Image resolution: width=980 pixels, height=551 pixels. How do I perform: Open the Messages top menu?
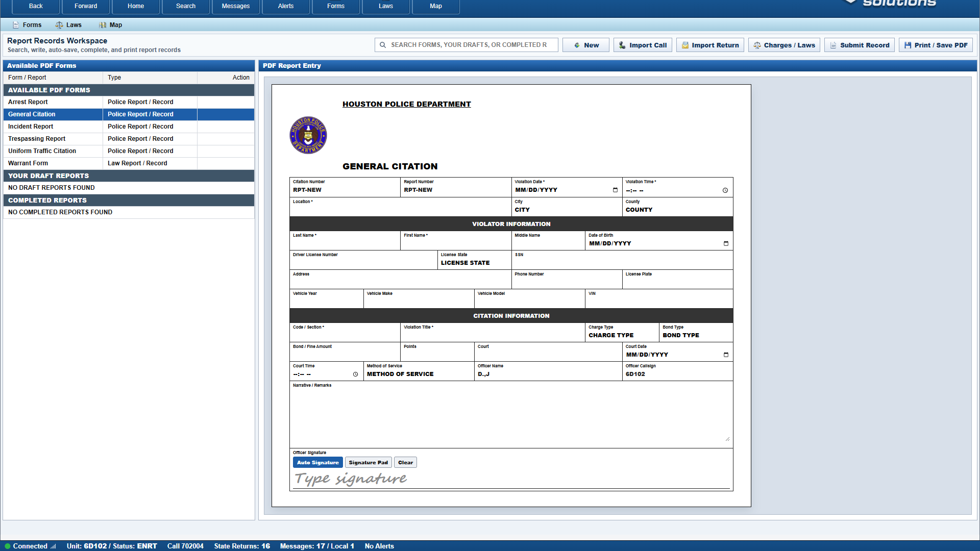point(236,6)
